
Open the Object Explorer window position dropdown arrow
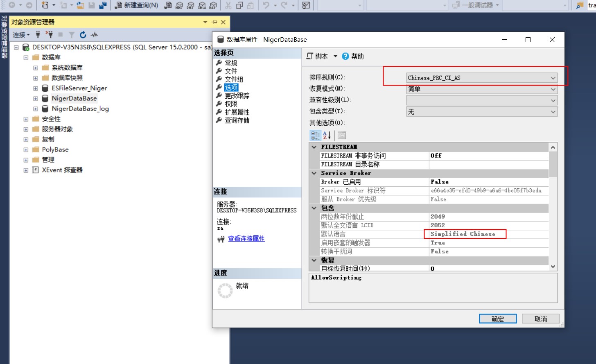point(205,22)
